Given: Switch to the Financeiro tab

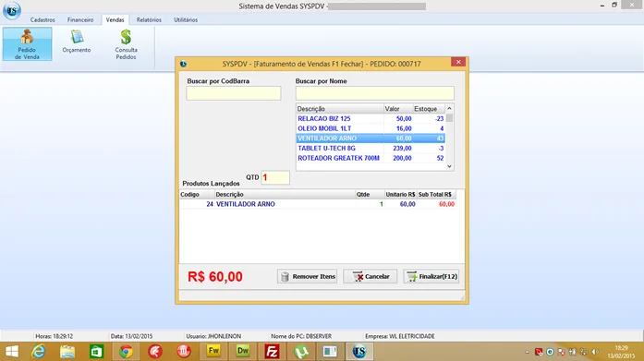Looking at the screenshot, I should click(x=80, y=19).
